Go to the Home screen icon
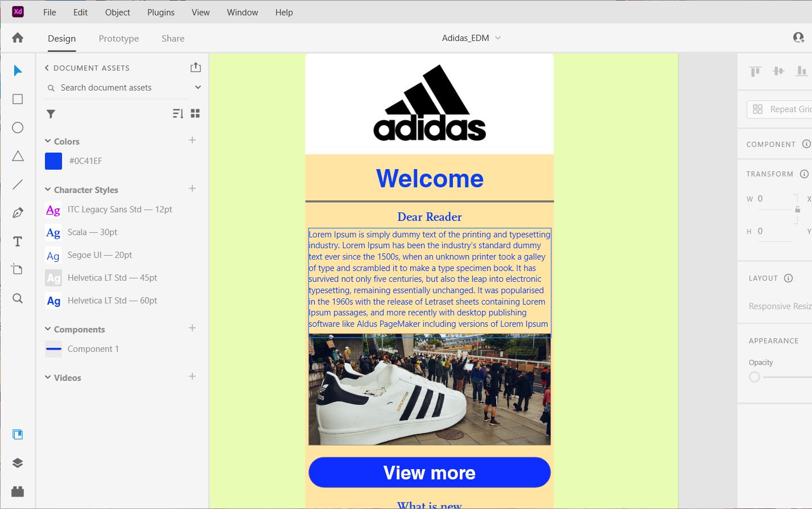 point(18,38)
